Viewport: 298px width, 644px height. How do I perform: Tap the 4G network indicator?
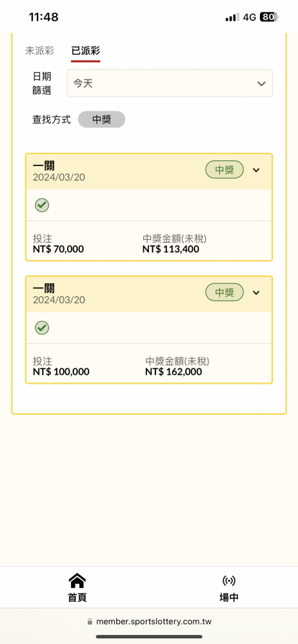pos(250,17)
